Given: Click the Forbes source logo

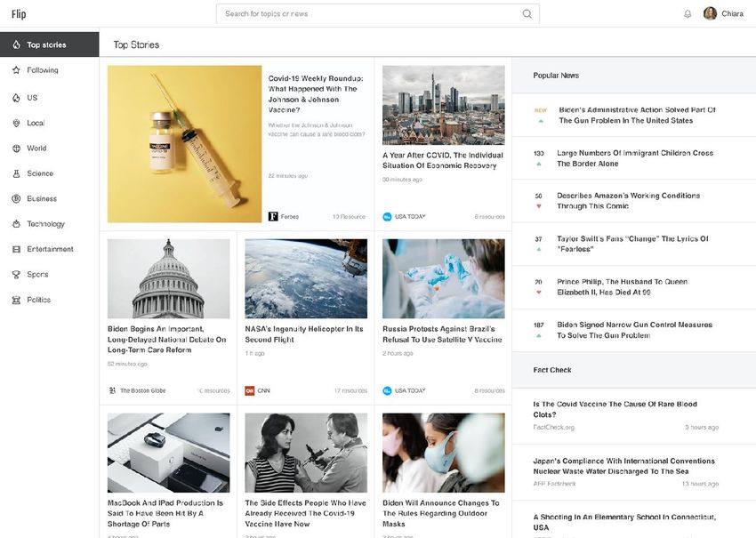Looking at the screenshot, I should pyautogui.click(x=273, y=216).
